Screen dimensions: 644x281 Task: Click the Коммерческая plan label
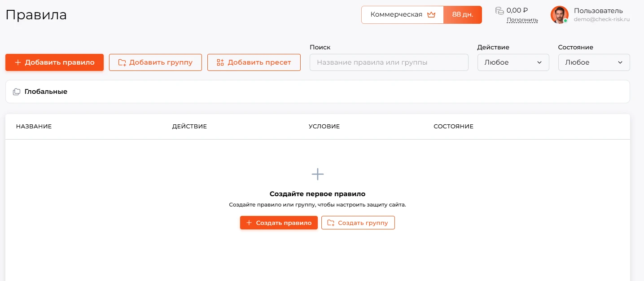pos(396,14)
